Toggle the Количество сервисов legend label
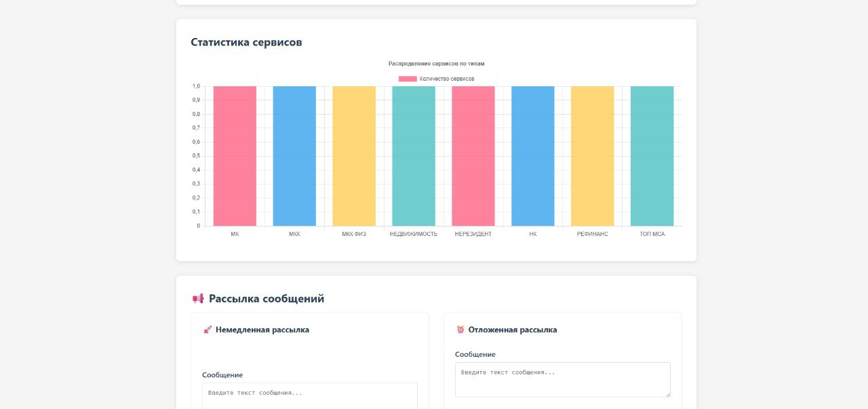Viewport: 868px width, 409px height. pyautogui.click(x=446, y=79)
